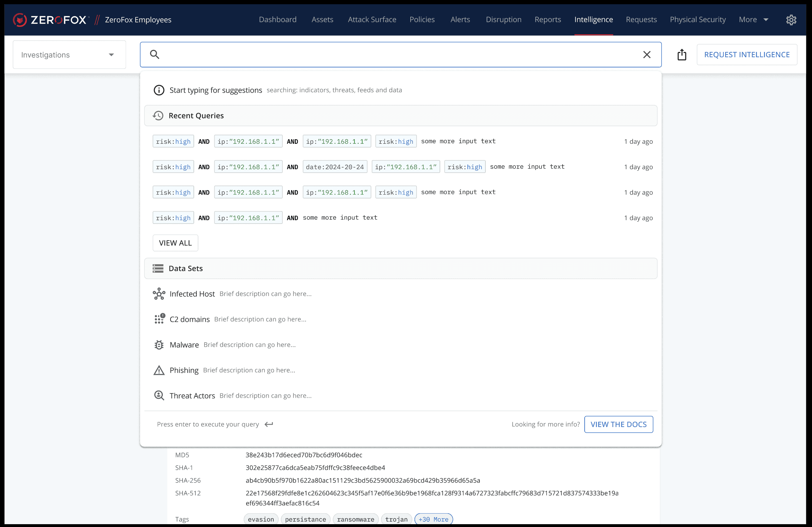The image size is (812, 527).
Task: Go to the Alerts tab
Action: [x=460, y=20]
